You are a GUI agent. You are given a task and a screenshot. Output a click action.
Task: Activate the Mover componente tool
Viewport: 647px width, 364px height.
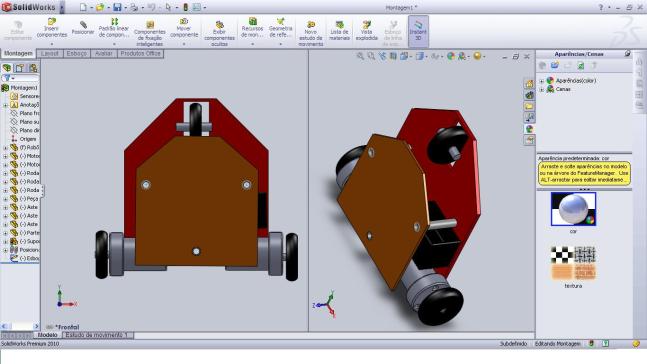[x=184, y=28]
